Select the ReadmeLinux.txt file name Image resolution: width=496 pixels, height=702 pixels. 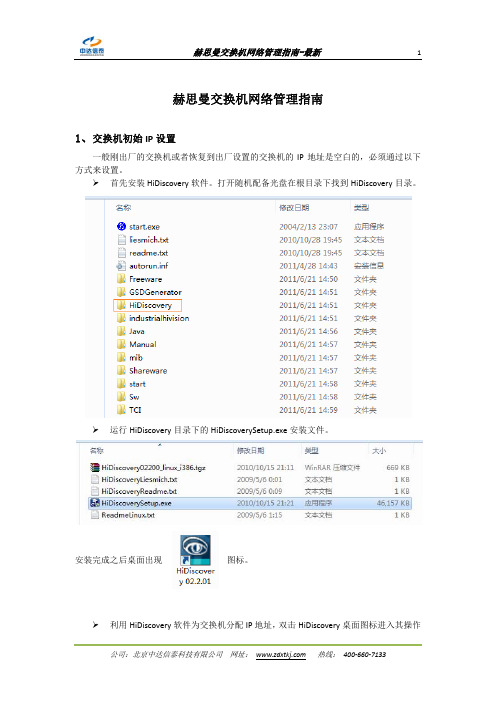tap(128, 515)
